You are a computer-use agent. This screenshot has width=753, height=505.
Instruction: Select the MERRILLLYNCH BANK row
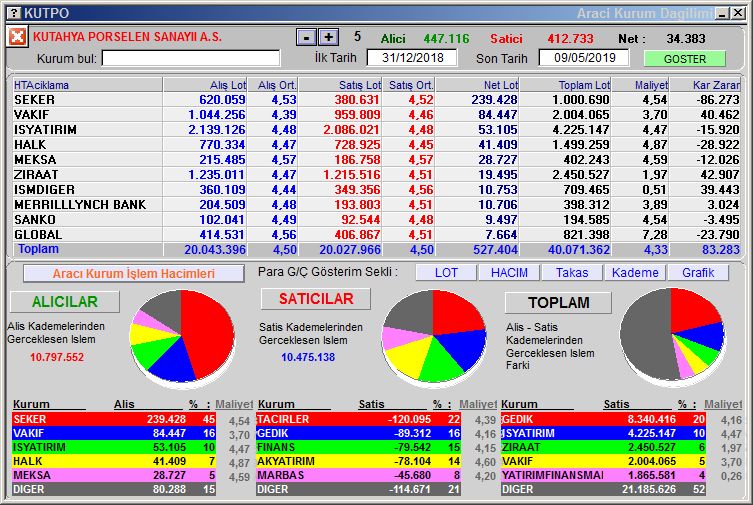(x=376, y=204)
